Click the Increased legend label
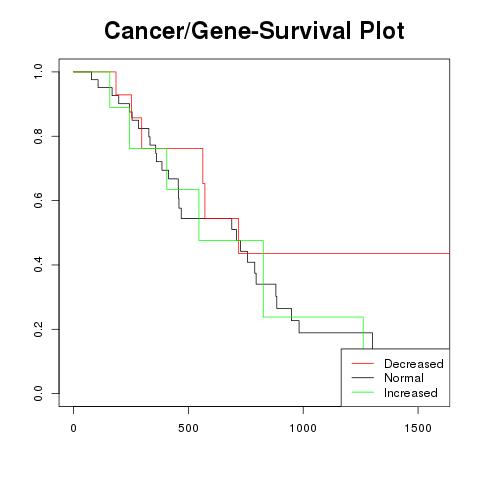The image size is (480, 480). pyautogui.click(x=411, y=393)
